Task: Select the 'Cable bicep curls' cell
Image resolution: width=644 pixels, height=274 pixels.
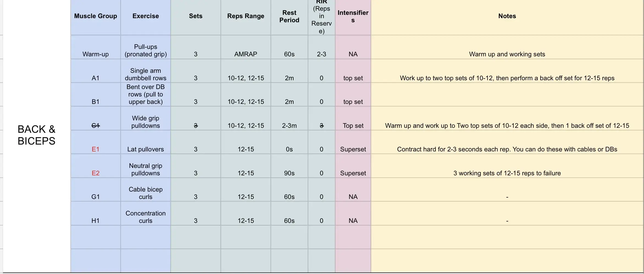Action: 146,193
